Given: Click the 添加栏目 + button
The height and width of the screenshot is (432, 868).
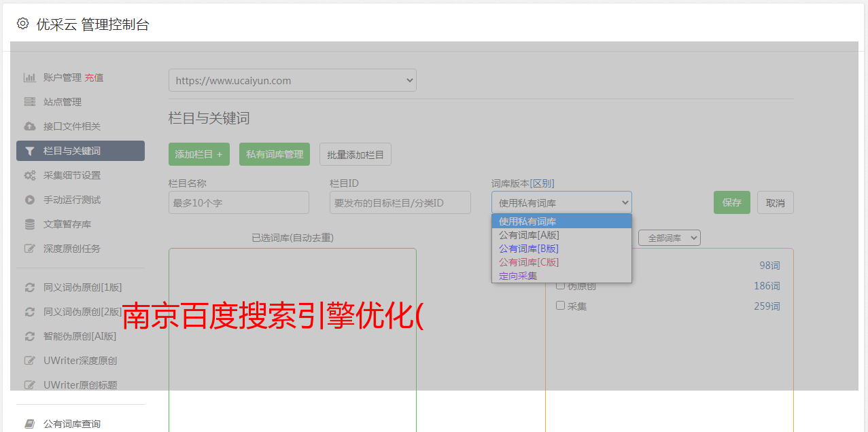Looking at the screenshot, I should [198, 154].
